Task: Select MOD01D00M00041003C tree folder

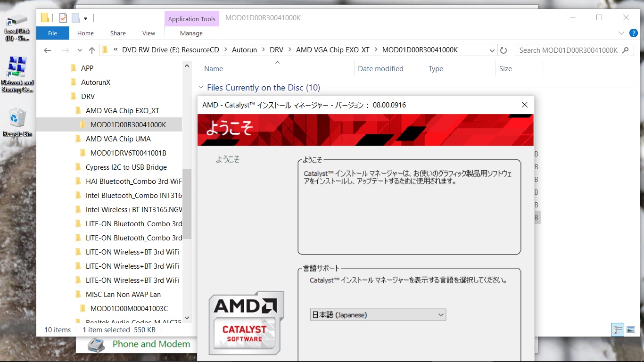Action: tap(129, 308)
